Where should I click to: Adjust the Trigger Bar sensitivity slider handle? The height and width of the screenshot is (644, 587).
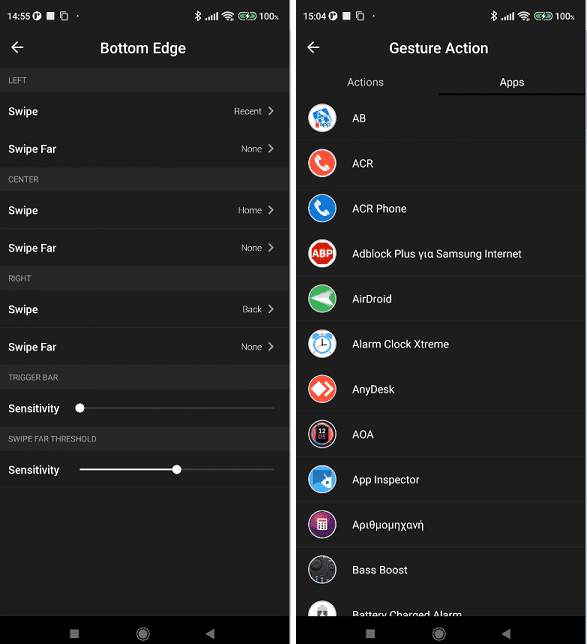pos(80,408)
